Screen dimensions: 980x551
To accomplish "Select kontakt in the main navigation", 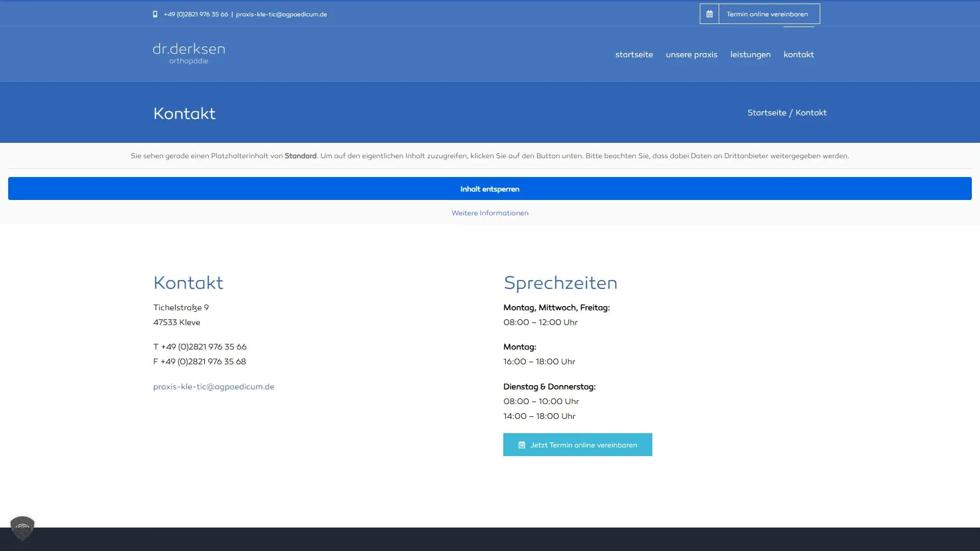I will point(798,54).
